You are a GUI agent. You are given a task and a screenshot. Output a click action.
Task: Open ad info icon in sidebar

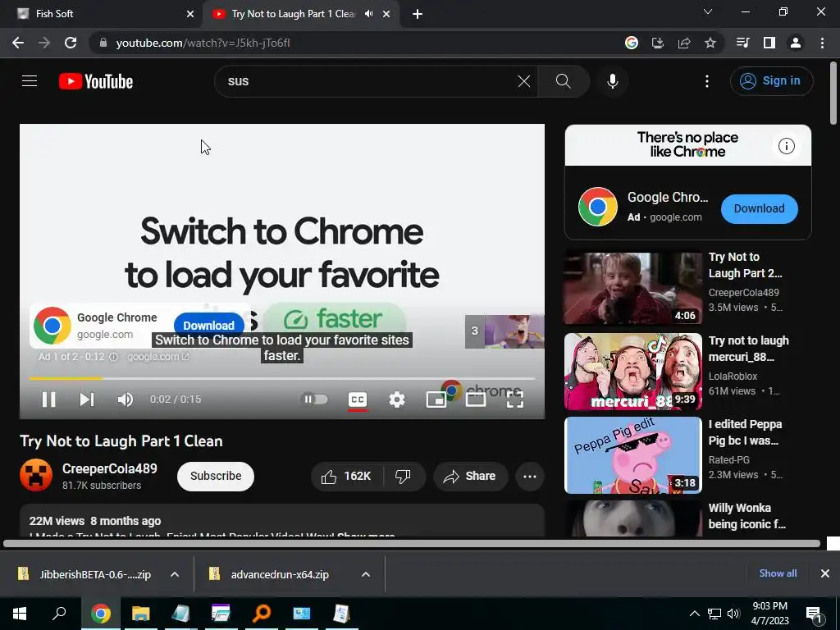tap(787, 146)
